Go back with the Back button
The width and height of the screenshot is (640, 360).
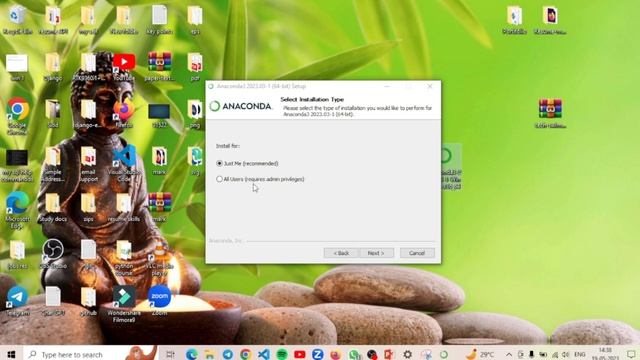tap(341, 253)
